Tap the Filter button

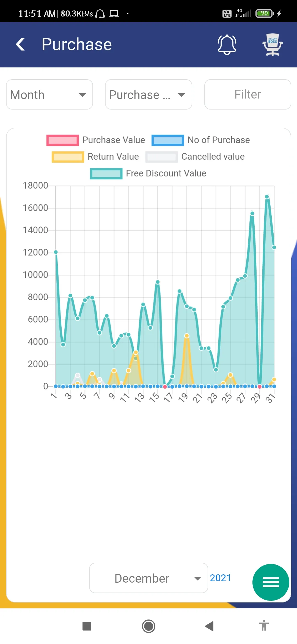(248, 94)
